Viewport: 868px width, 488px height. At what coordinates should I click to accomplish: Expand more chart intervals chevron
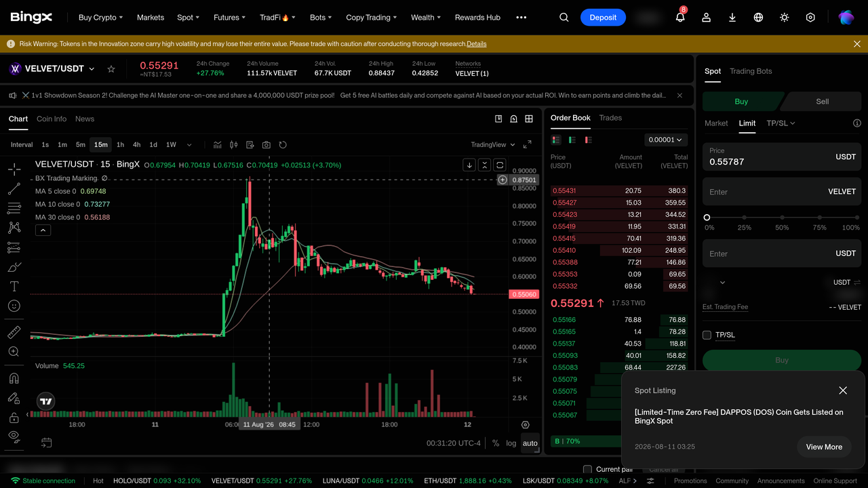(x=189, y=144)
